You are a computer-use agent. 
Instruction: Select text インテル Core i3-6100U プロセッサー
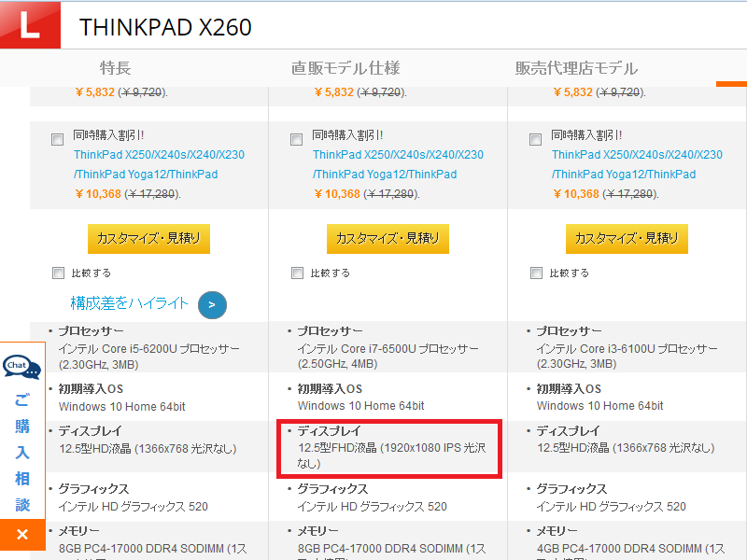coord(627,348)
